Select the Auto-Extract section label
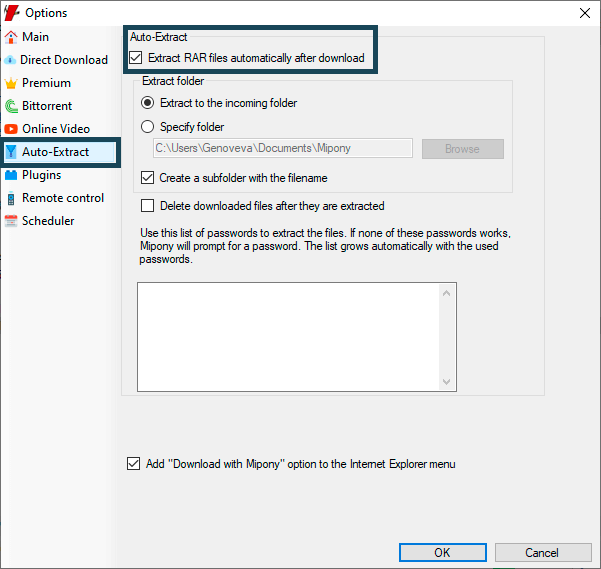601x569 pixels. pos(55,152)
